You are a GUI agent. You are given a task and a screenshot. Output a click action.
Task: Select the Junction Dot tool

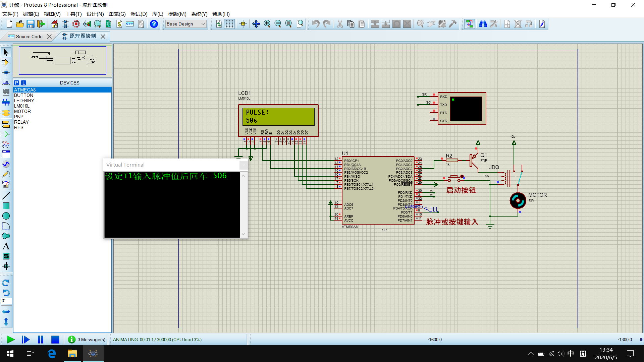(6, 72)
